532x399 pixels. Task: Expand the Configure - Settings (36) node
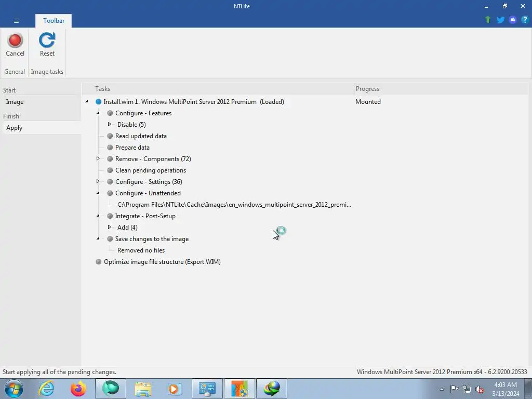point(98,181)
